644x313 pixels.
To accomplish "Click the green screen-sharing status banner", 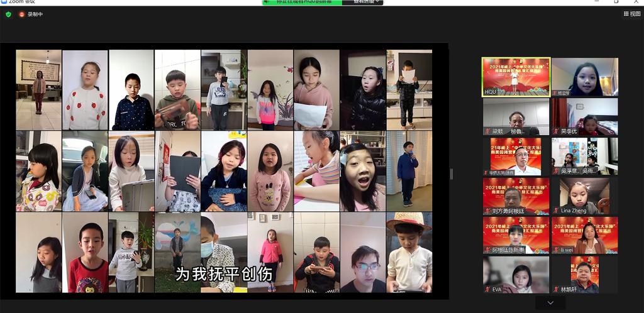I will coord(302,2).
